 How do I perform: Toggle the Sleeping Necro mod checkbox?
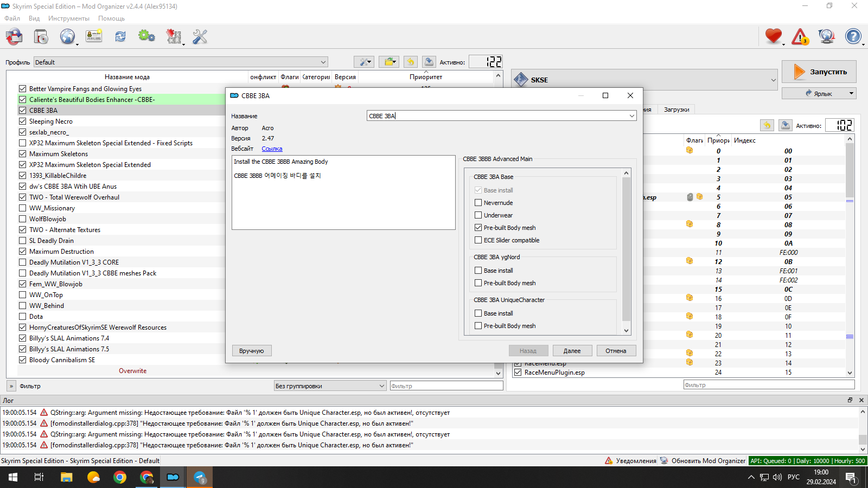22,121
